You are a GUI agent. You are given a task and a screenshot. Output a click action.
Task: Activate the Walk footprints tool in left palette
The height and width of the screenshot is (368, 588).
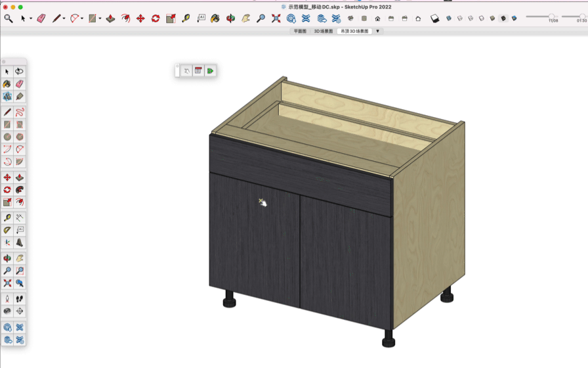pyautogui.click(x=20, y=299)
